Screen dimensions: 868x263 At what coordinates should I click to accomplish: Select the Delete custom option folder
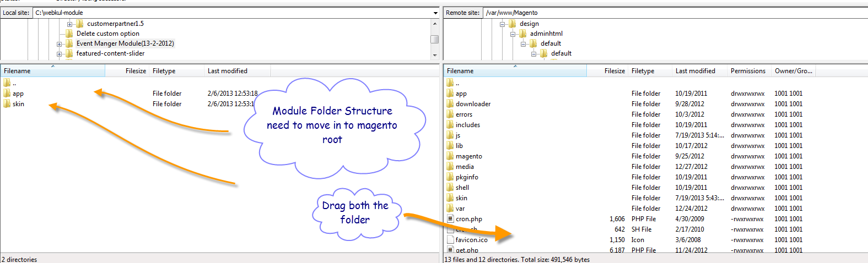pos(107,34)
